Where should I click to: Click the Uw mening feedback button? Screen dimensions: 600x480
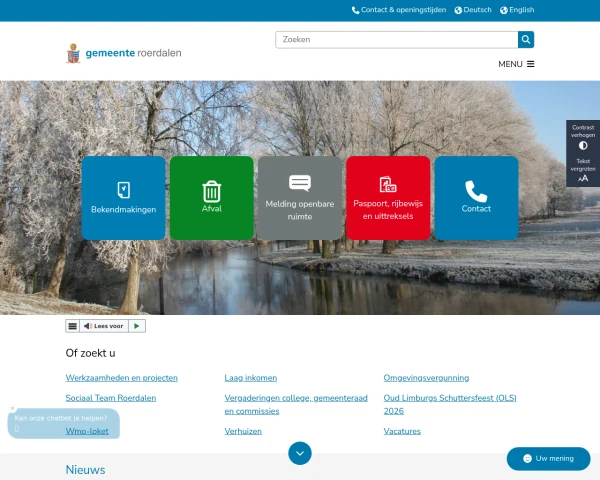coord(548,458)
